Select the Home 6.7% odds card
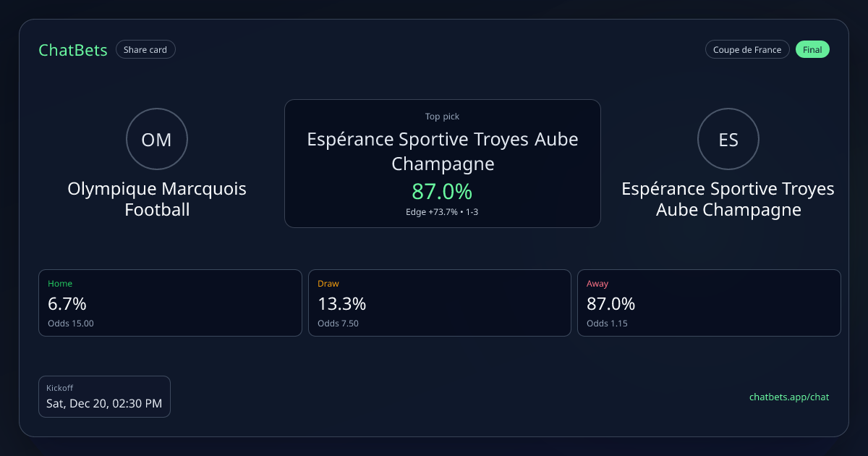Screen dimensions: 868x456 click(x=170, y=303)
